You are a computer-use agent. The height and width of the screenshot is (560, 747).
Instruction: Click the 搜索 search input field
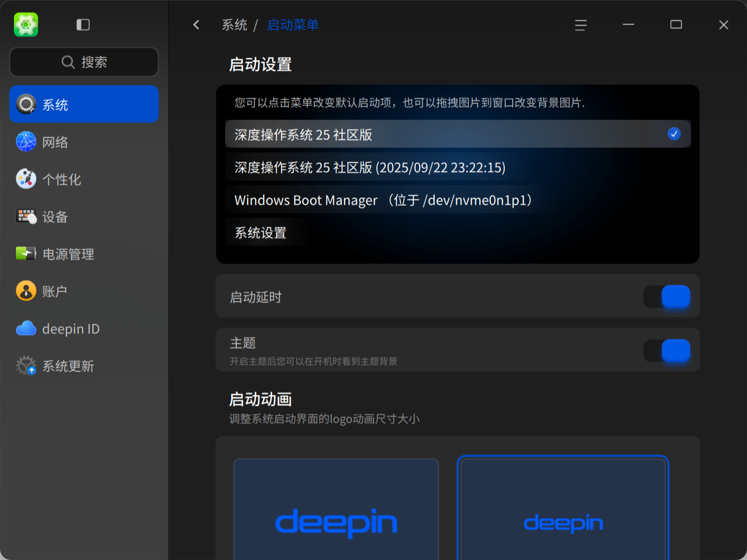tap(84, 62)
